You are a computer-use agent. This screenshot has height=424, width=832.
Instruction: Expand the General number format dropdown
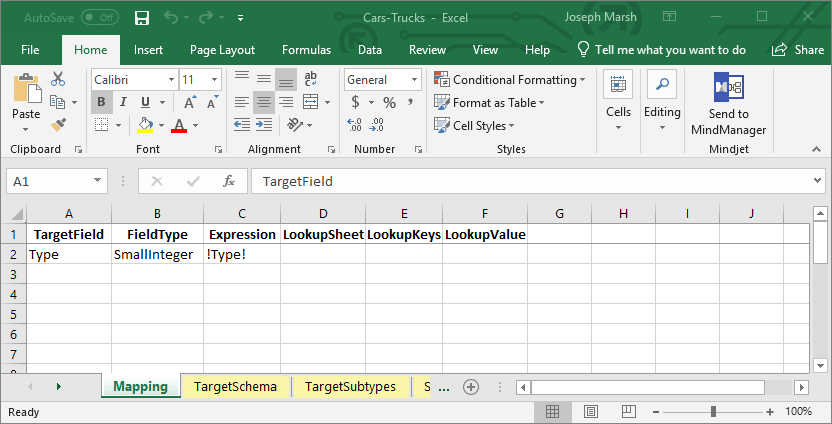[x=415, y=79]
